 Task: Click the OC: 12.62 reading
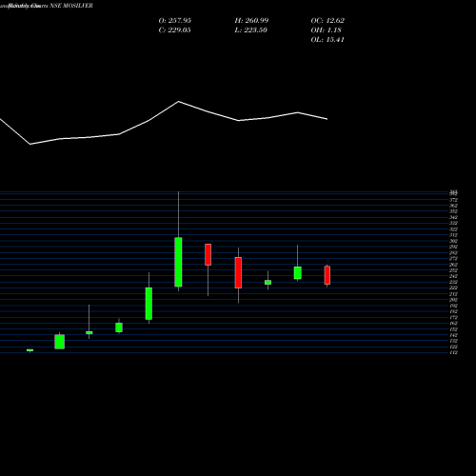pos(327,20)
